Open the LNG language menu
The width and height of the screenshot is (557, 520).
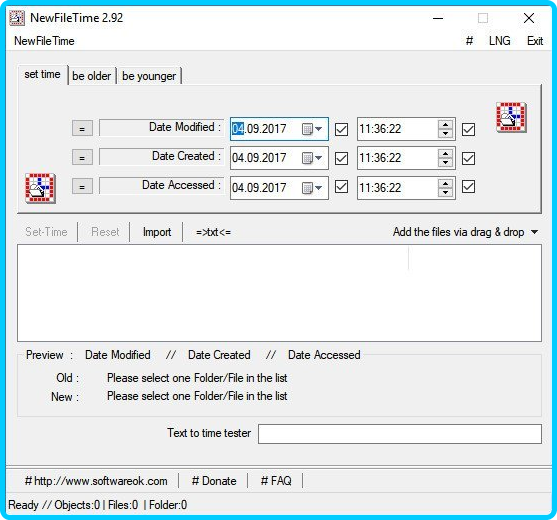[499, 41]
